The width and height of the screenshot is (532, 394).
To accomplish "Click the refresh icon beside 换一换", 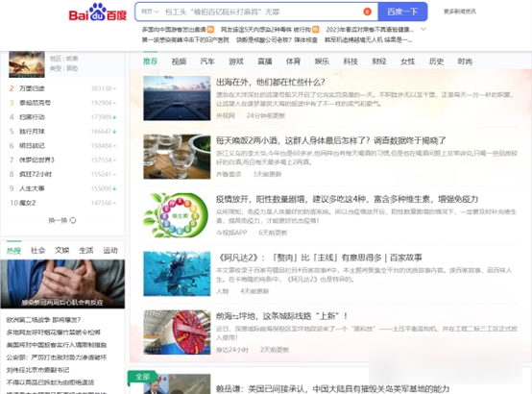I will [x=73, y=220].
